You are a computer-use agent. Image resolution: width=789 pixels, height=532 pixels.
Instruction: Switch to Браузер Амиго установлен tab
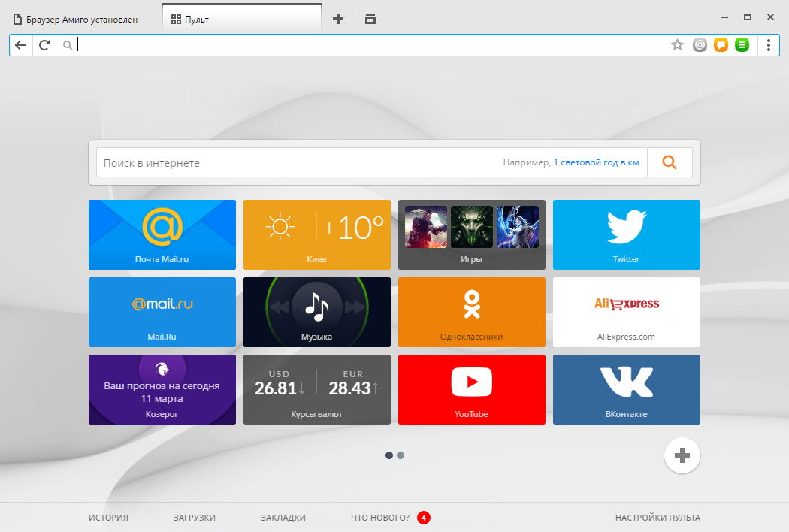pos(81,19)
